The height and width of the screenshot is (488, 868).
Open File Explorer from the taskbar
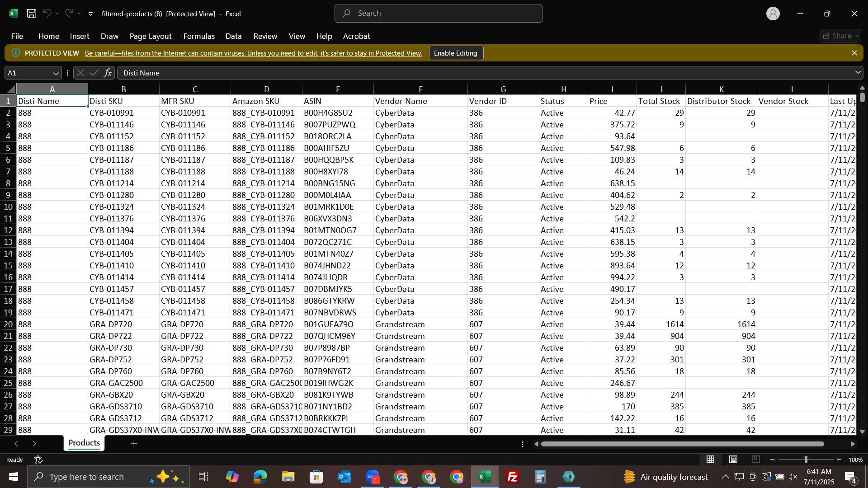(x=288, y=477)
